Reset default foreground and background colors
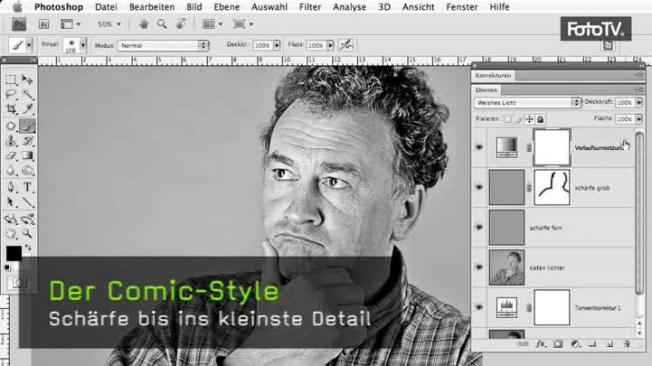 tap(7, 268)
